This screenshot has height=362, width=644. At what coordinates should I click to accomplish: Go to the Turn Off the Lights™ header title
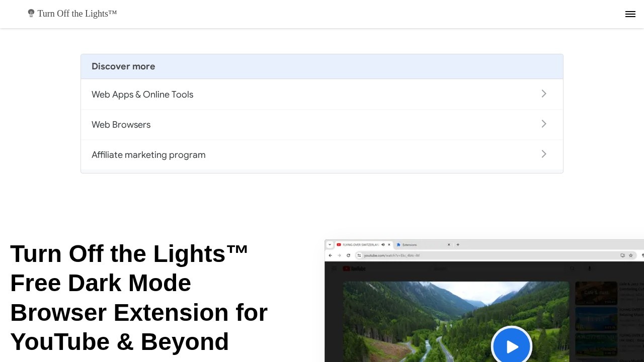[x=77, y=14]
